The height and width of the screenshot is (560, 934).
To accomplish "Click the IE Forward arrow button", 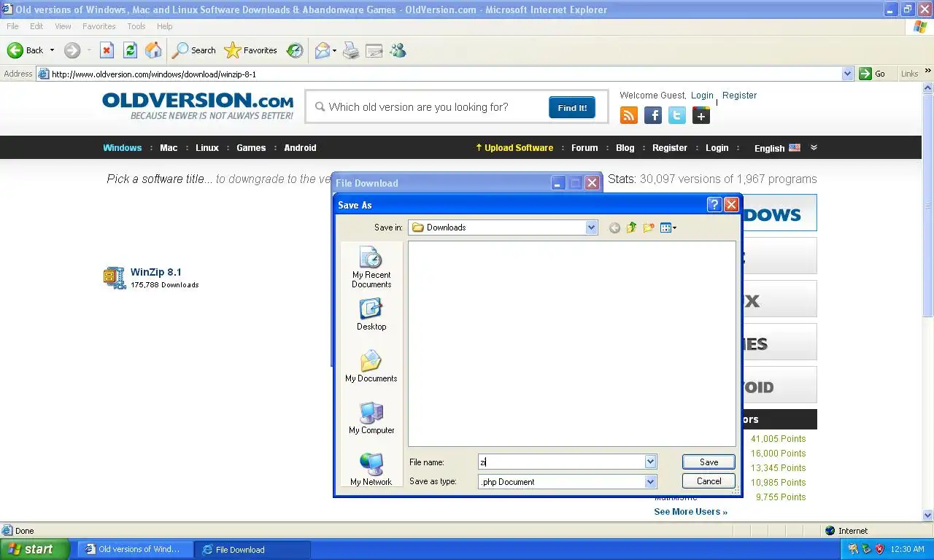I will [x=72, y=50].
